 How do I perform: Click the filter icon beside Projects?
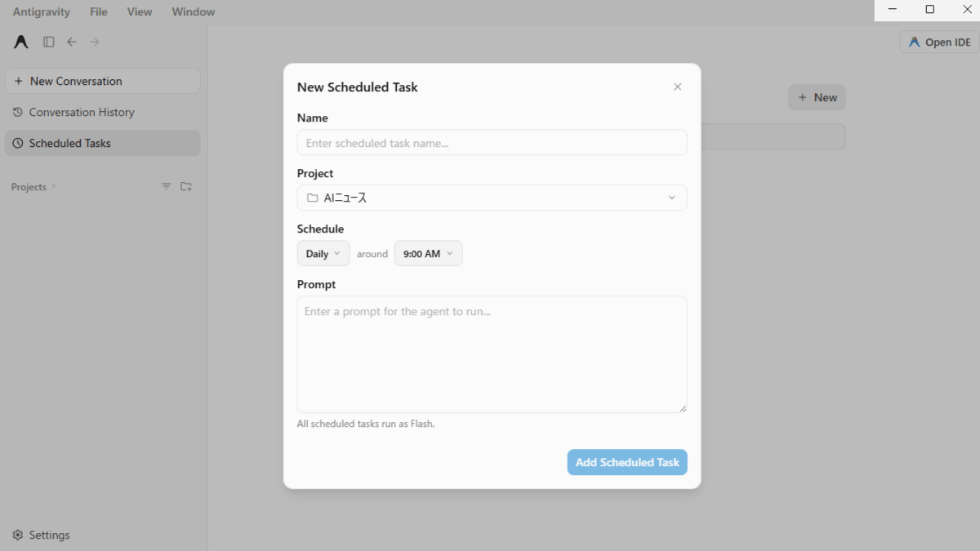[x=167, y=187]
